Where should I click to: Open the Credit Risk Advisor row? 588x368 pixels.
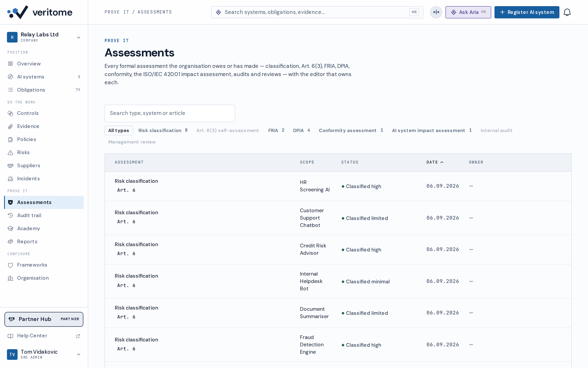click(x=338, y=249)
